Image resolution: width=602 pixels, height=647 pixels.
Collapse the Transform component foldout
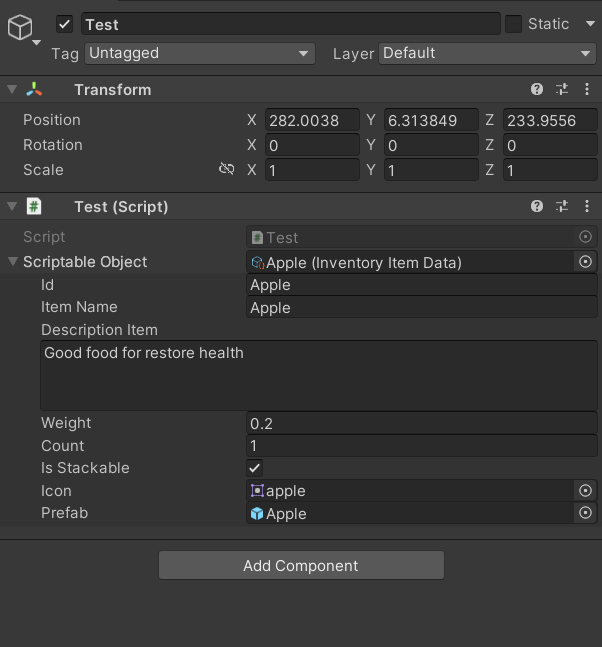(12, 89)
